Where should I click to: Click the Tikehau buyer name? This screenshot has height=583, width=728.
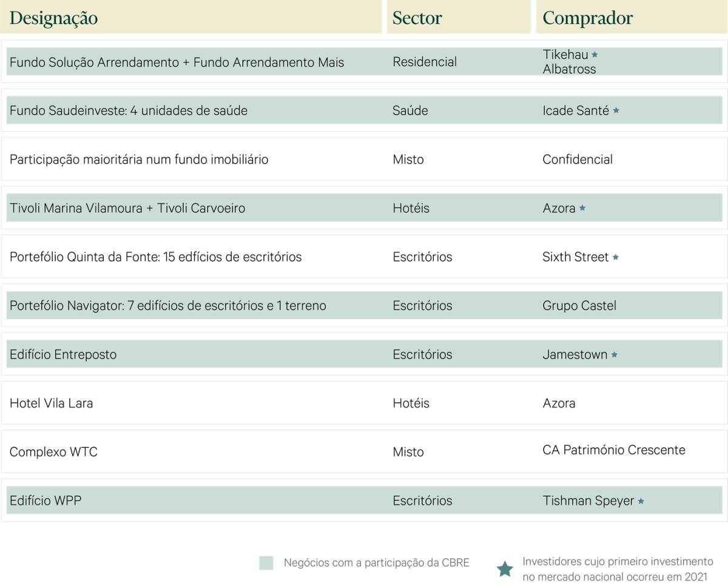pos(565,55)
